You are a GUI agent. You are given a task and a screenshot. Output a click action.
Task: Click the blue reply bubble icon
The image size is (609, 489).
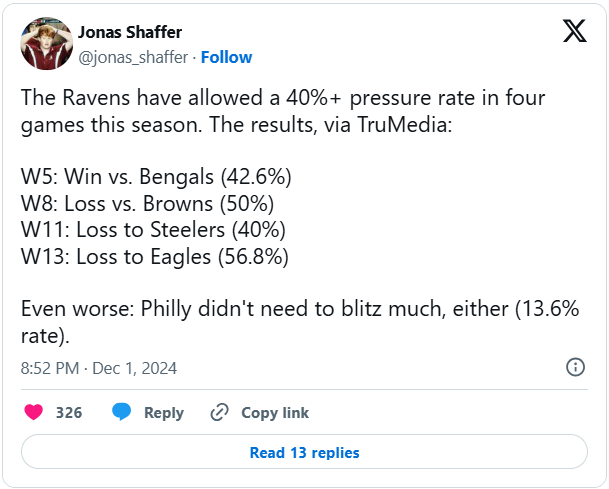(x=122, y=412)
